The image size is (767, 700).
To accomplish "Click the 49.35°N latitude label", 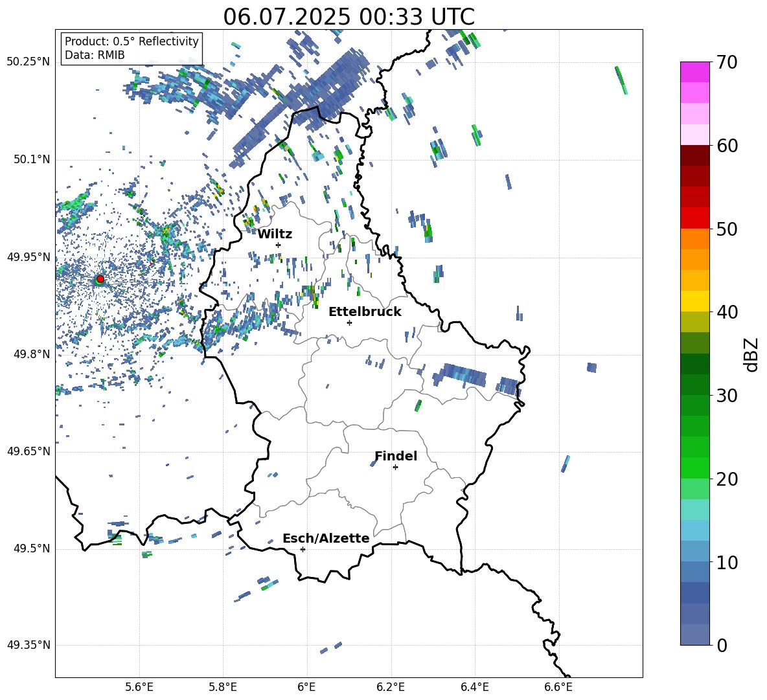I will tap(29, 645).
